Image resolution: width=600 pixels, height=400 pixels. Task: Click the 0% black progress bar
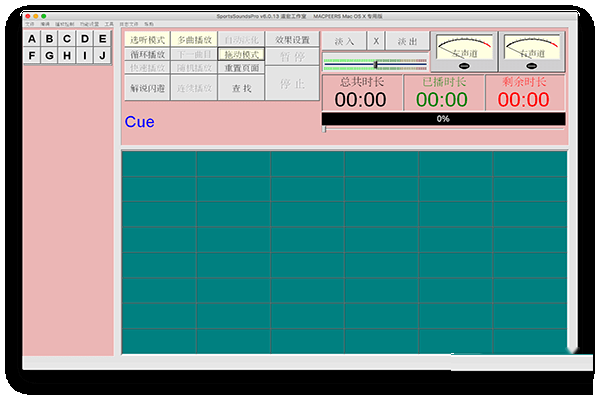point(443,119)
